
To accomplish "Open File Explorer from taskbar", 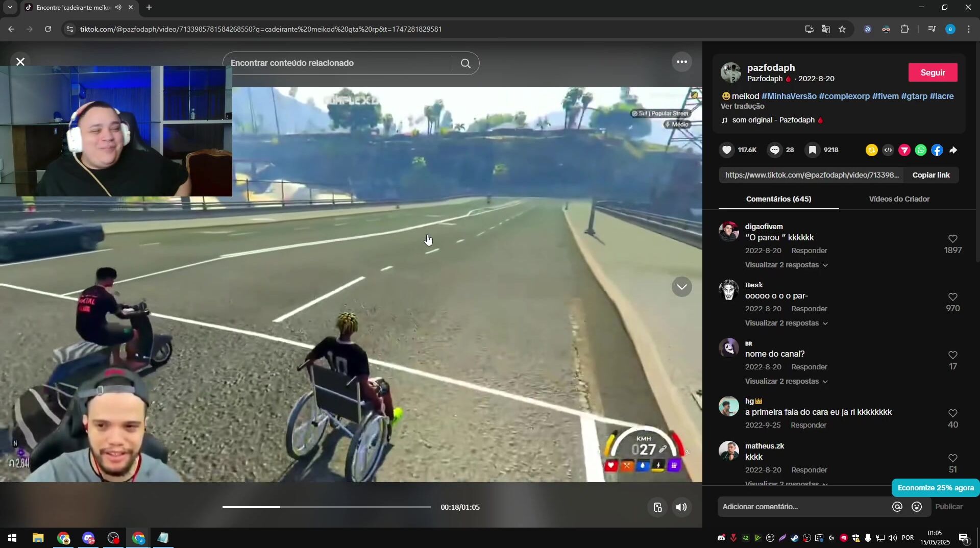I will [x=38, y=538].
